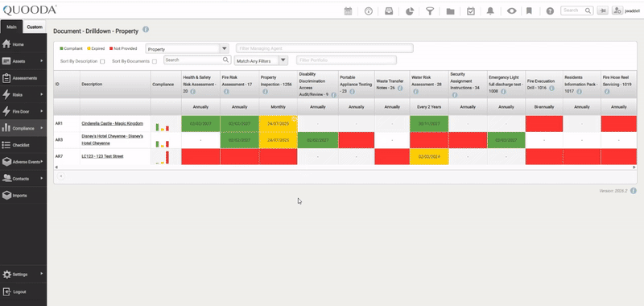Click the magnifier in the top search box
The height and width of the screenshot is (306, 644).
coord(588,10)
